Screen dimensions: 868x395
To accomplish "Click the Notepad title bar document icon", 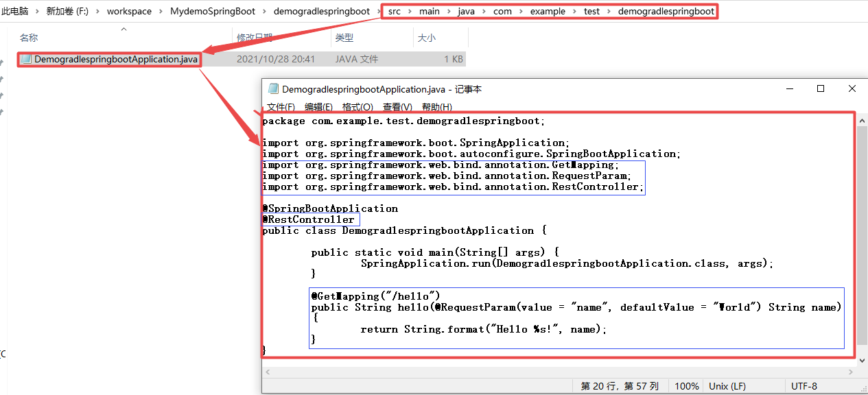I will pyautogui.click(x=273, y=89).
